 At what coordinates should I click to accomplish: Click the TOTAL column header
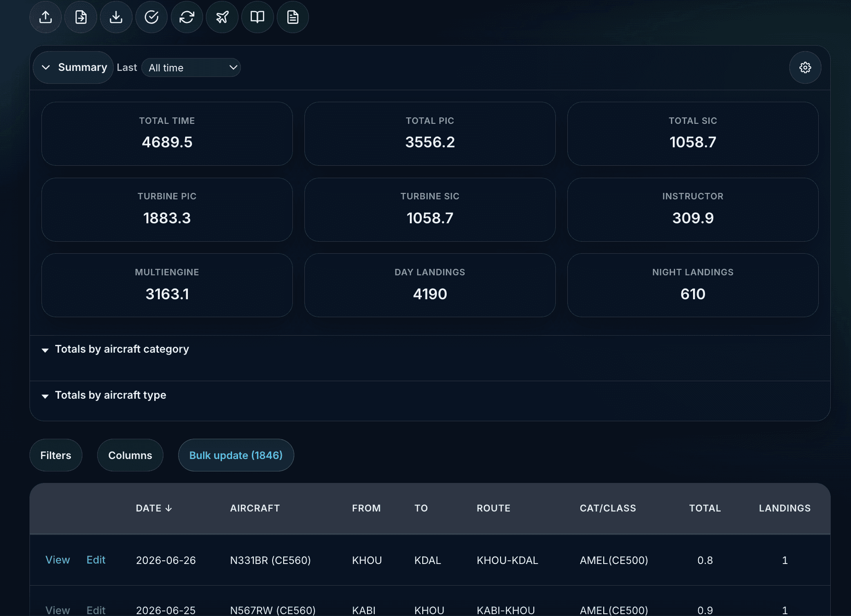pos(705,508)
